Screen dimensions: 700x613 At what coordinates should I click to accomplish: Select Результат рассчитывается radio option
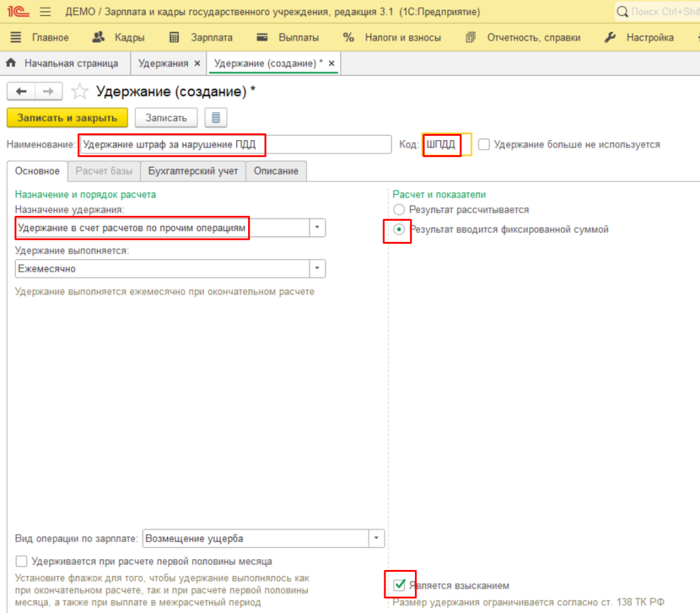[399, 210]
